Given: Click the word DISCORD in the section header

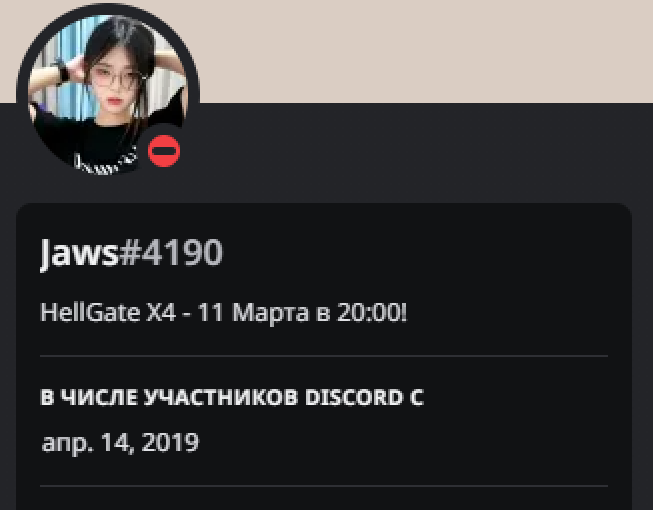Looking at the screenshot, I should coord(354,397).
